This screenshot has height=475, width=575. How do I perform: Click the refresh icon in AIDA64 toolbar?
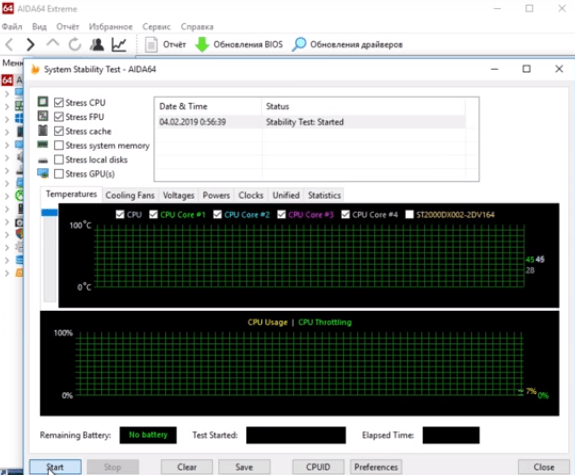click(x=75, y=45)
